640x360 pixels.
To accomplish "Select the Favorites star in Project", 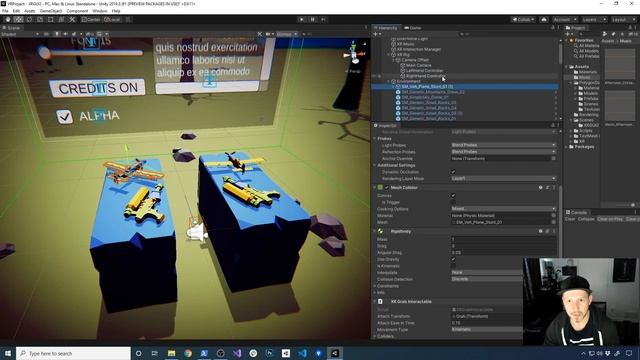I will pyautogui.click(x=571, y=40).
